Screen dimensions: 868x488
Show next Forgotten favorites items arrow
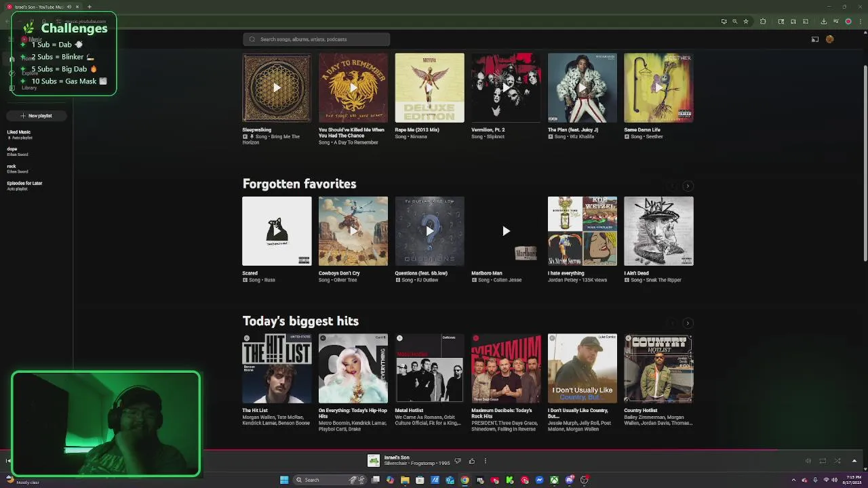click(688, 186)
